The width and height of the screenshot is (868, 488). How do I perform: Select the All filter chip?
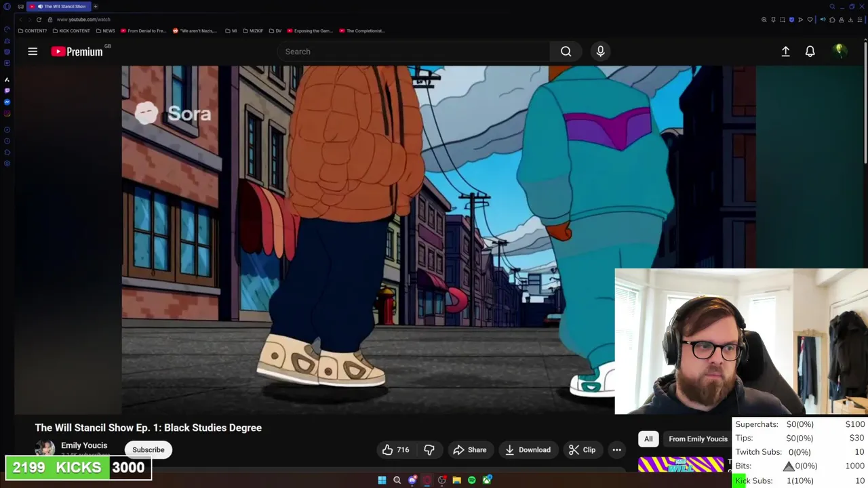point(648,439)
